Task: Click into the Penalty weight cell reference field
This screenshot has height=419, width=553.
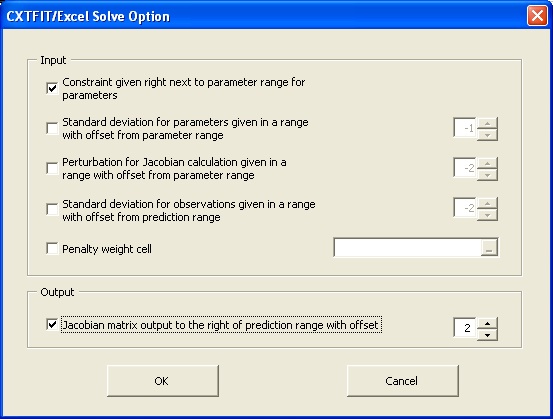Action: [x=408, y=248]
